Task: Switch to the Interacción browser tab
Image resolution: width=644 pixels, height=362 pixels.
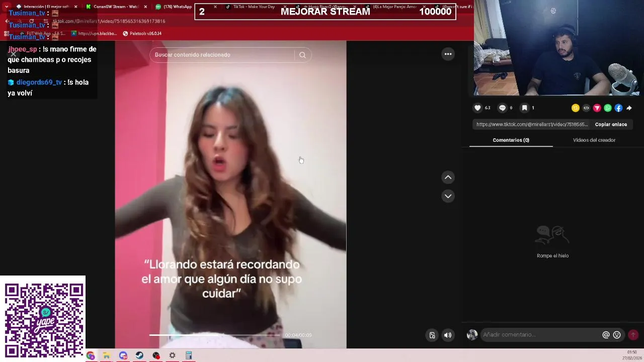Action: tap(46, 7)
